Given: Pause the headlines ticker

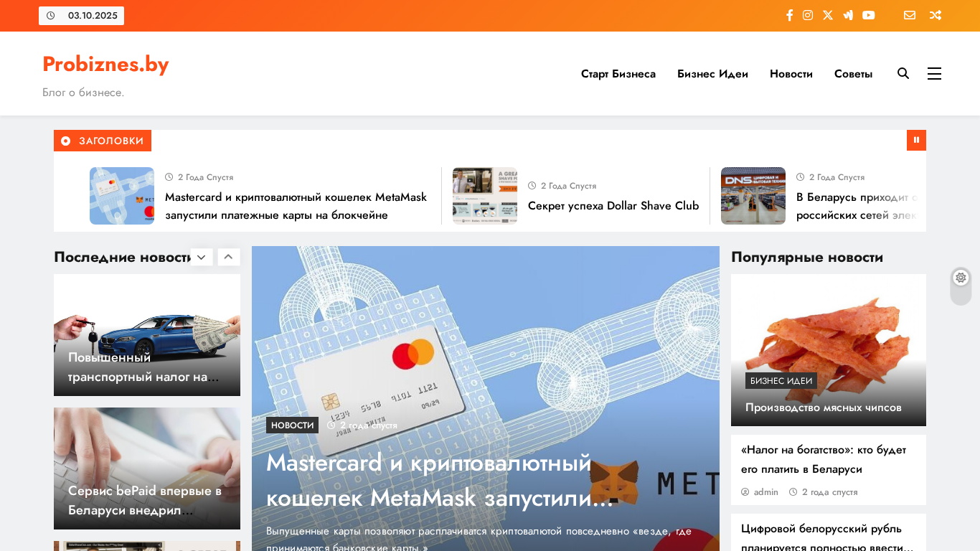Looking at the screenshot, I should click(x=916, y=140).
